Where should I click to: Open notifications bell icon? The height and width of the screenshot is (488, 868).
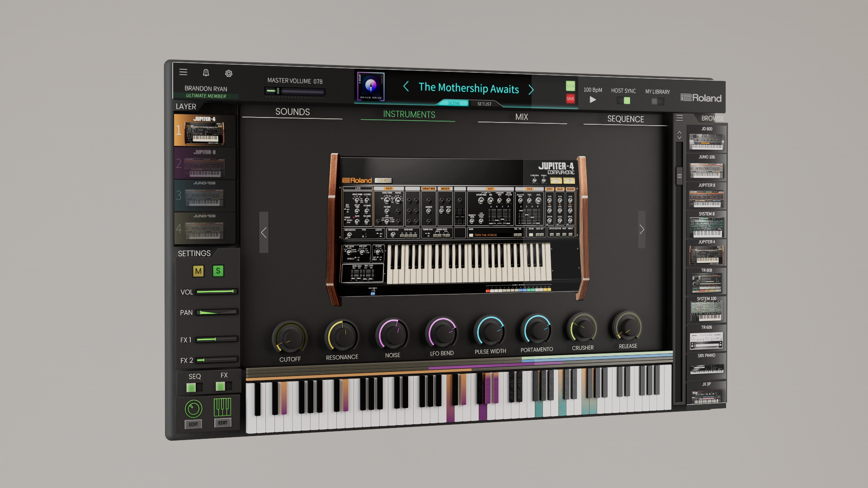click(206, 73)
